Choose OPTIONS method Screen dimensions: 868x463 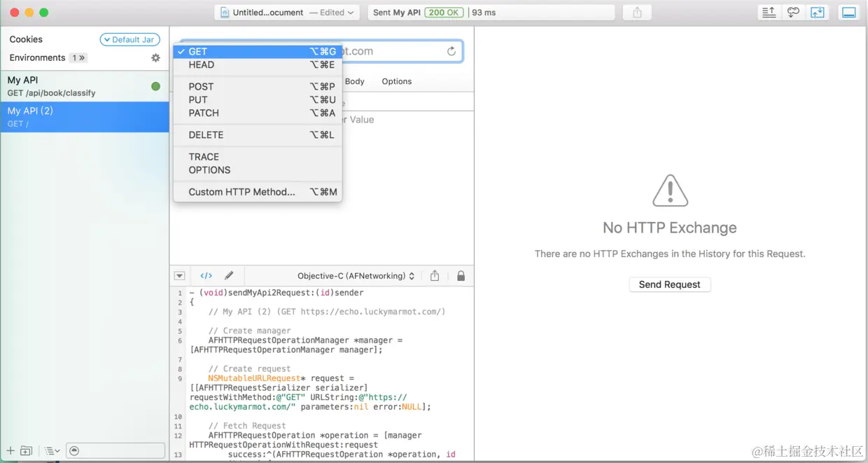coord(258,170)
